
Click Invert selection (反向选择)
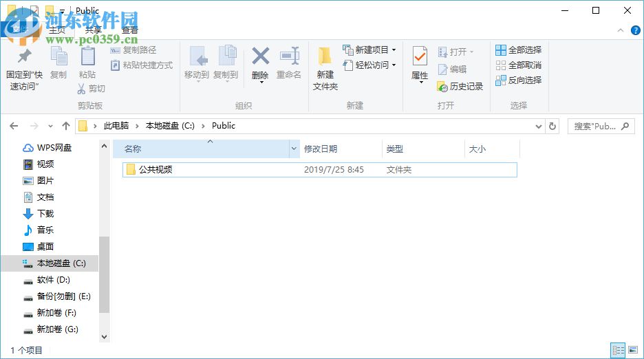[518, 80]
